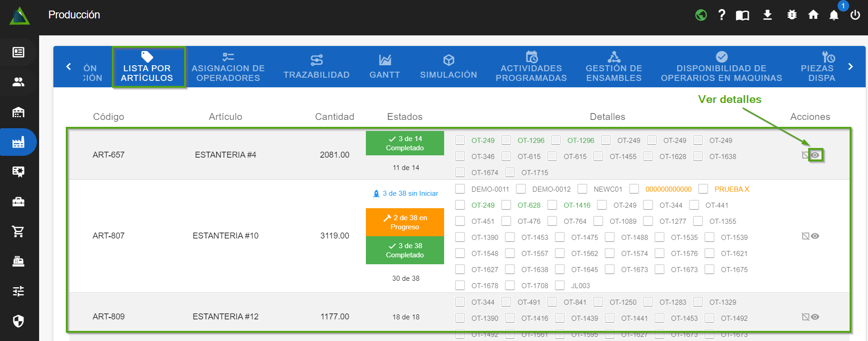Open the Trazabilidad tab
Screen dimensions: 868x341
point(317,67)
